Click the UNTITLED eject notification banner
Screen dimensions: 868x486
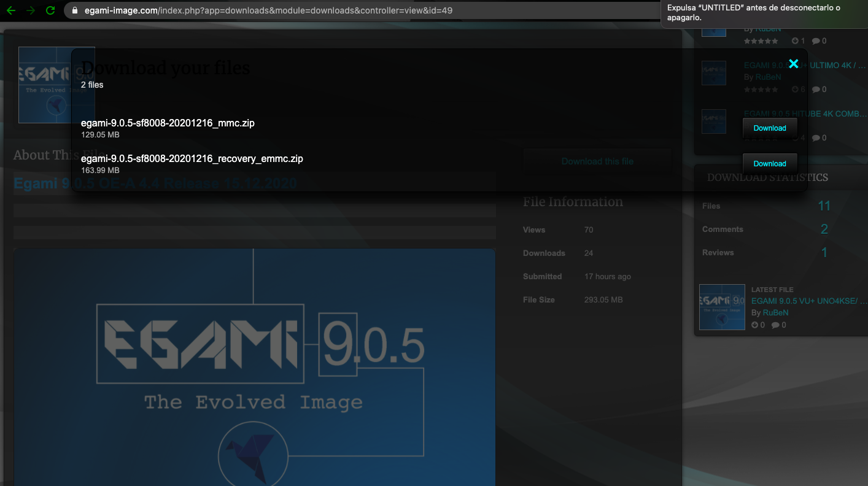click(764, 13)
